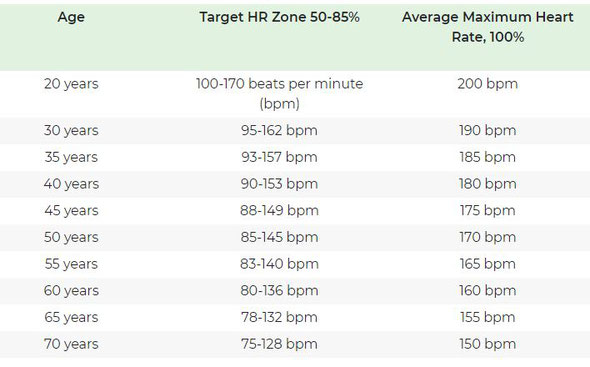
Task: Click the Age column header
Action: (71, 18)
